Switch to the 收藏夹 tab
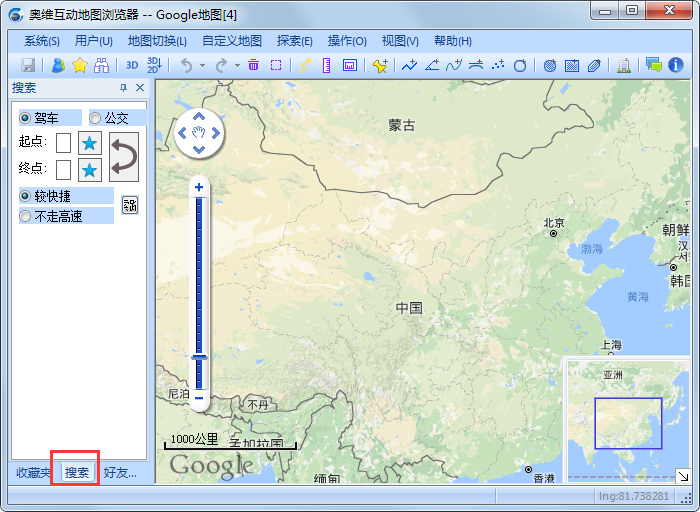The width and height of the screenshot is (700, 512). (33, 472)
